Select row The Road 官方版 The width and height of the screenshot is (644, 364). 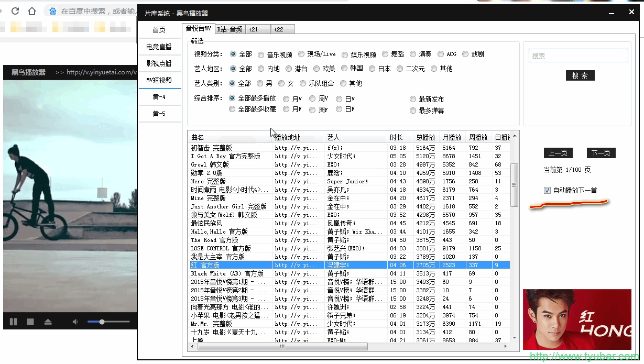tap(350, 240)
